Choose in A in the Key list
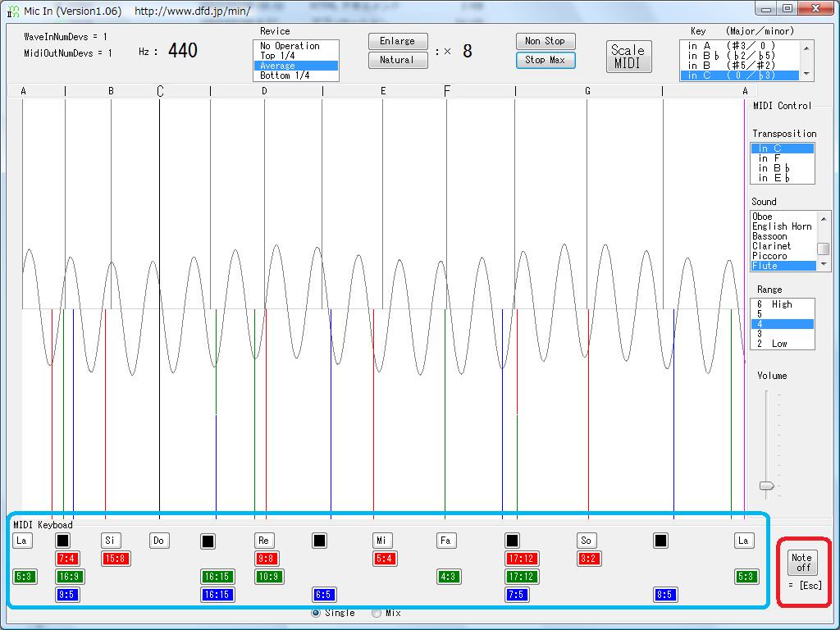This screenshot has width=840, height=630. pos(740,46)
